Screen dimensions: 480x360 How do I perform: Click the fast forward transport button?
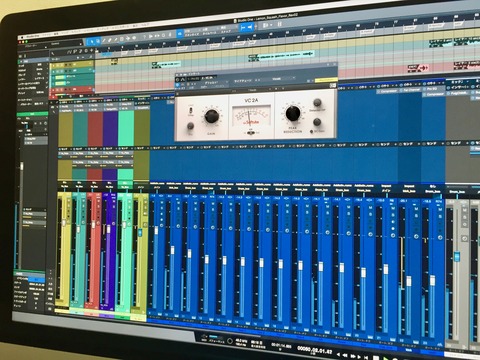[354, 356]
